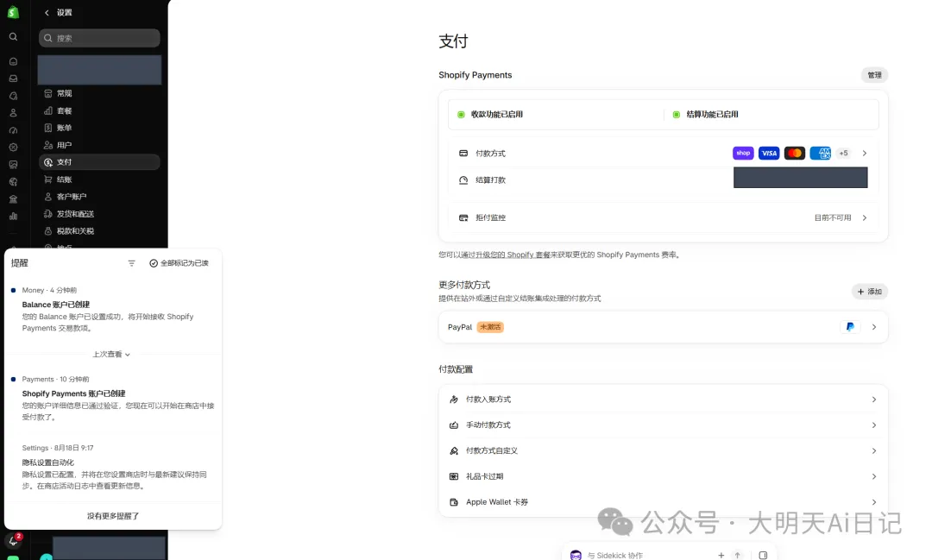Open the 发货和配送 settings section

pyautogui.click(x=99, y=214)
